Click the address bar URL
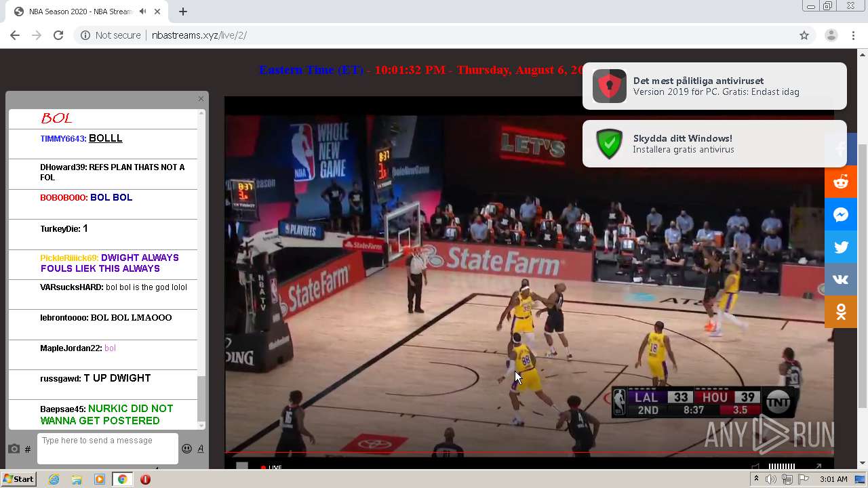 [199, 35]
